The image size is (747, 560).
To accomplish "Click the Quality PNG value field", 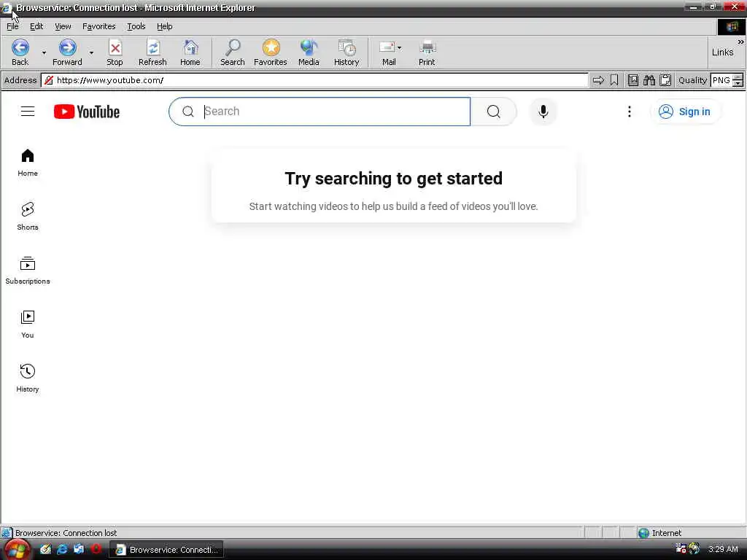I will [721, 80].
